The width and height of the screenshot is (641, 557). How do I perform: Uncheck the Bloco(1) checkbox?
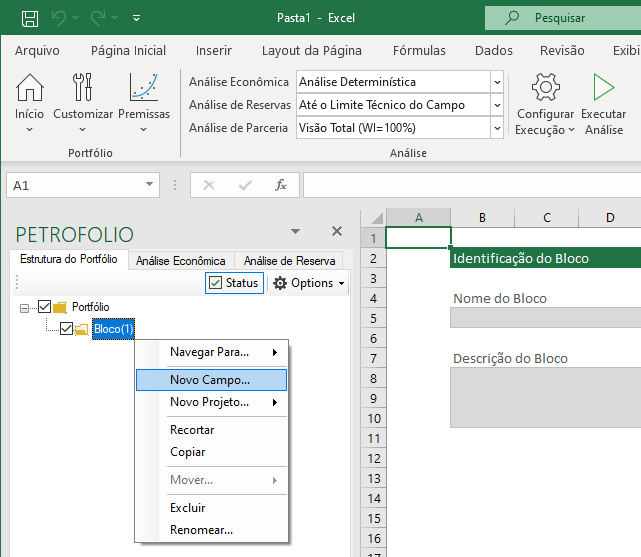(66, 329)
